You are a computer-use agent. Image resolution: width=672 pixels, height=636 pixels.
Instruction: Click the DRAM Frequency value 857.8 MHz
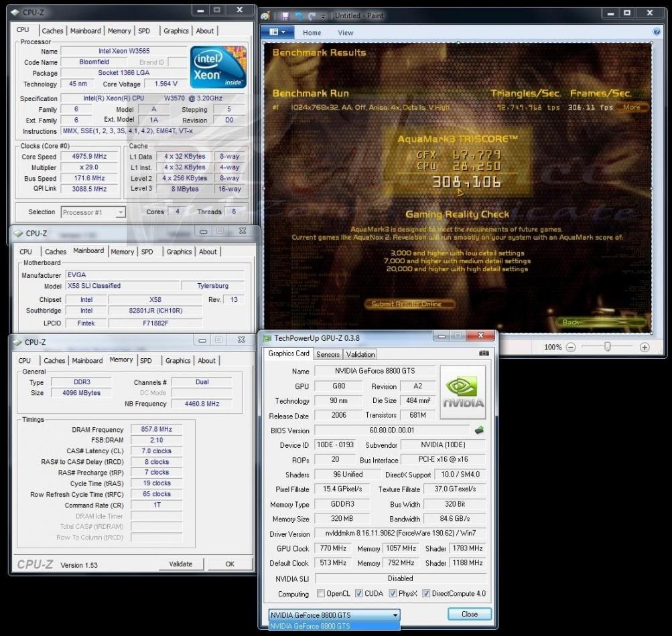tap(156, 428)
